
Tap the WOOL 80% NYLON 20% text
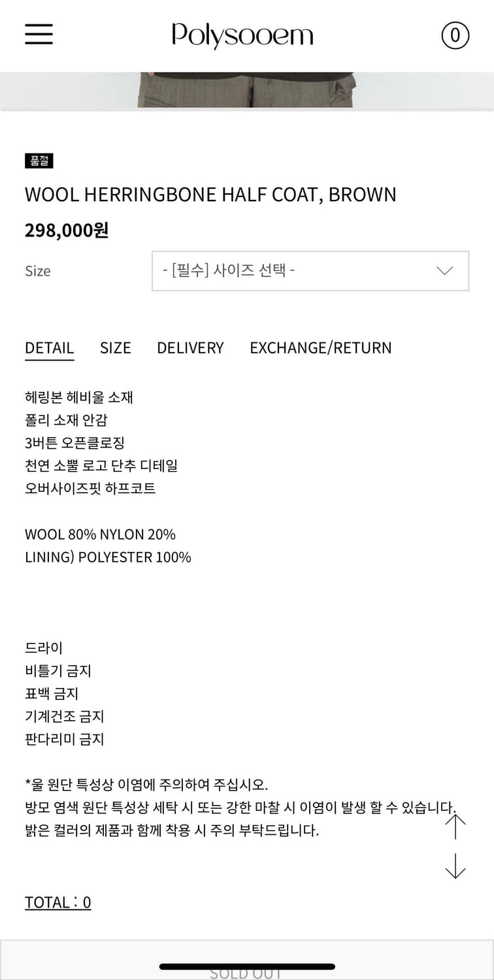point(100,534)
